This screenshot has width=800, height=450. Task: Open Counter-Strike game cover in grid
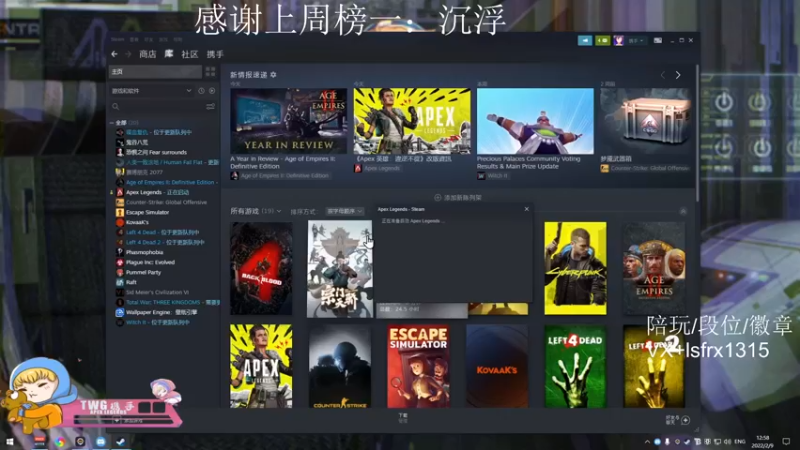click(340, 366)
